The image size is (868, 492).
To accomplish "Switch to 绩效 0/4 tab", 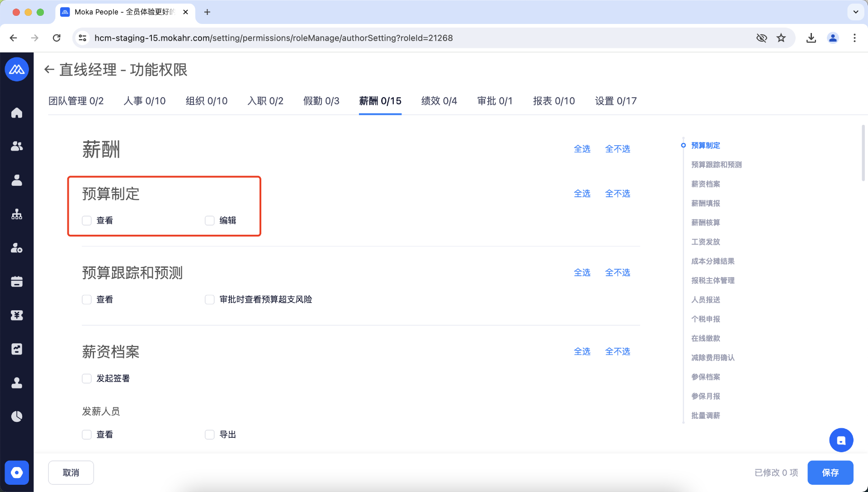I will click(439, 101).
